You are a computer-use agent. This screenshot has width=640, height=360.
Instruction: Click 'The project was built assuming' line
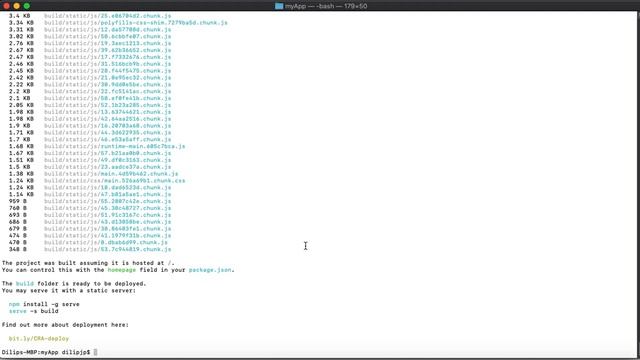point(88,263)
